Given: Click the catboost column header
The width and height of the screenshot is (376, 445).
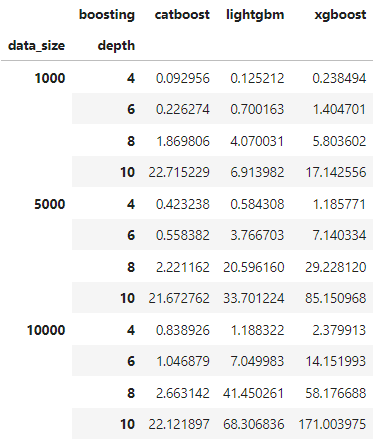Looking at the screenshot, I should click(182, 15).
